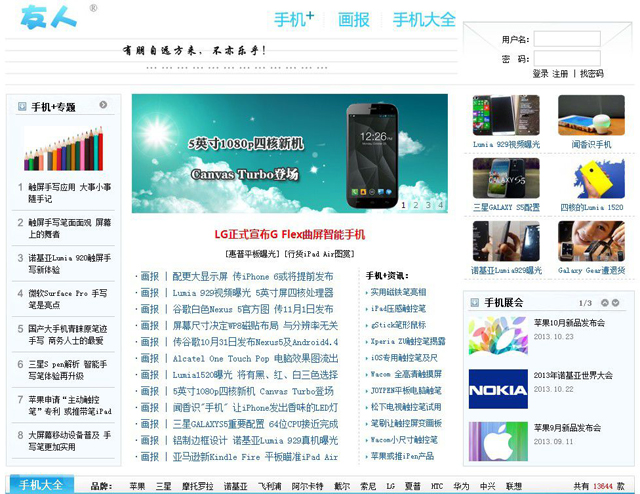Screen dimensions: 640x494
Task: Click the 13644 total phones count
Action: tap(603, 486)
